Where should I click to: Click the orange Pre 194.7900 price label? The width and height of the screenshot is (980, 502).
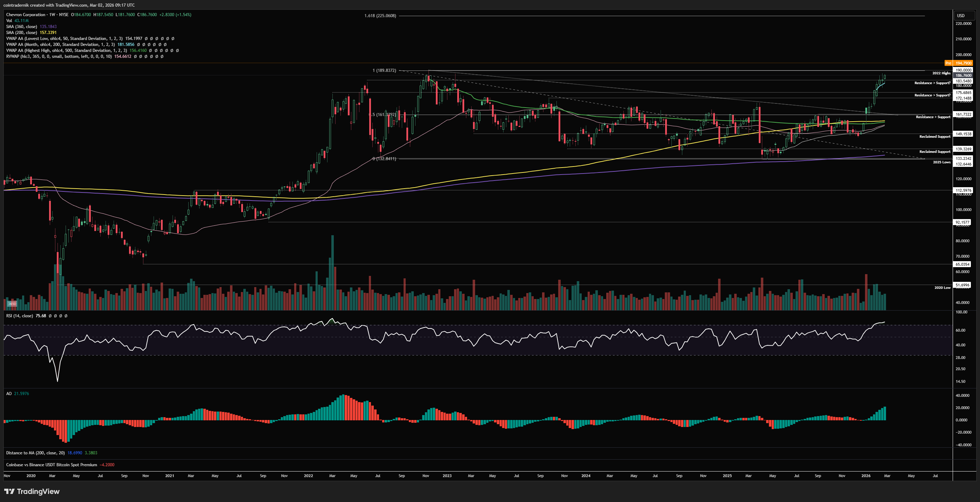point(959,63)
